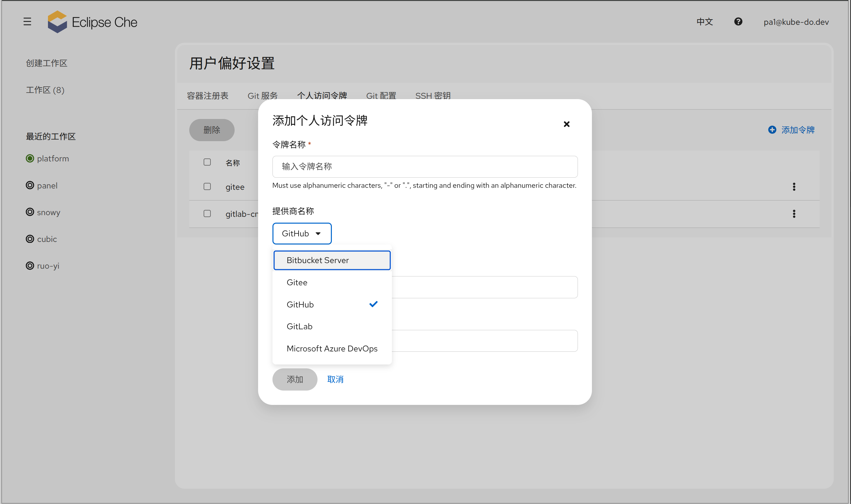This screenshot has width=851, height=504.
Task: Click the stopped status icon of panel workspace
Action: click(30, 185)
